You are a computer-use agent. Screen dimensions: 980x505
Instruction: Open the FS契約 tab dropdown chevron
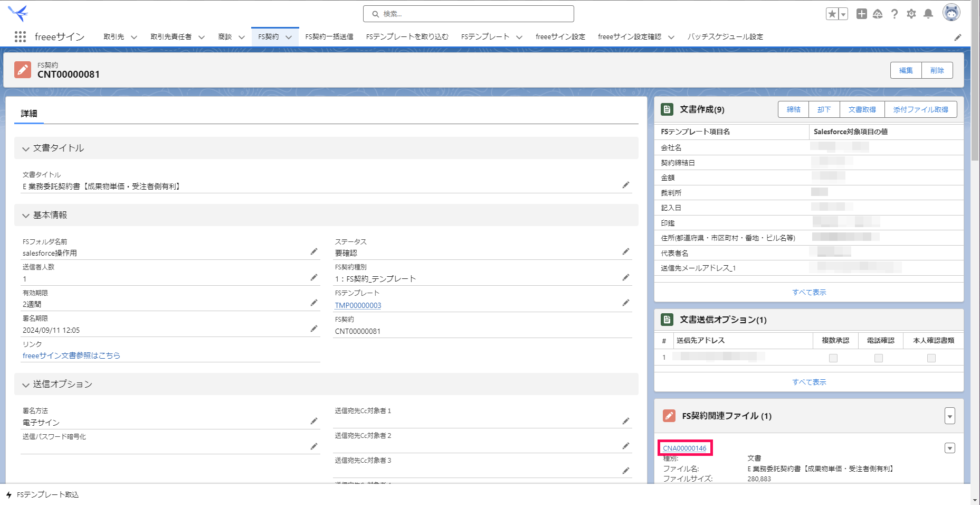pos(289,38)
